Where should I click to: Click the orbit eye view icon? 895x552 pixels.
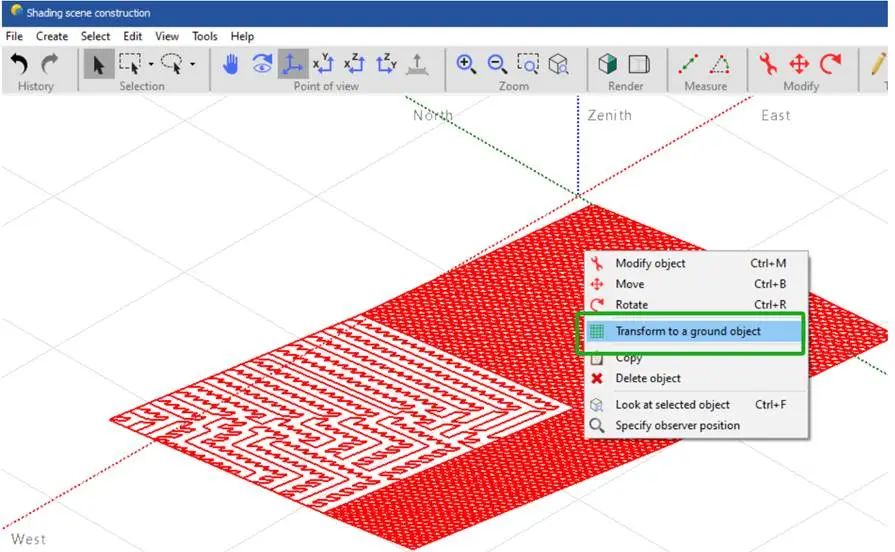262,64
